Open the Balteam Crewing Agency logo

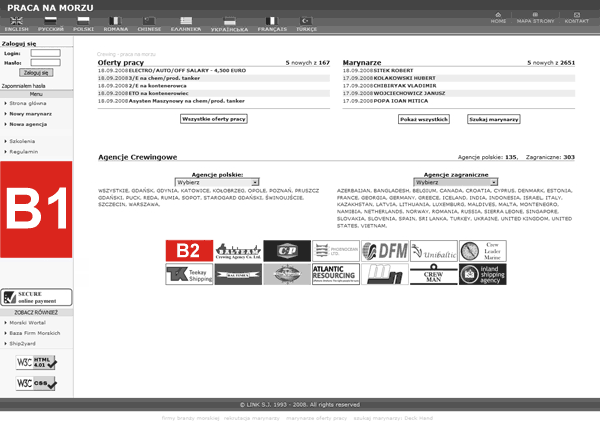238,251
